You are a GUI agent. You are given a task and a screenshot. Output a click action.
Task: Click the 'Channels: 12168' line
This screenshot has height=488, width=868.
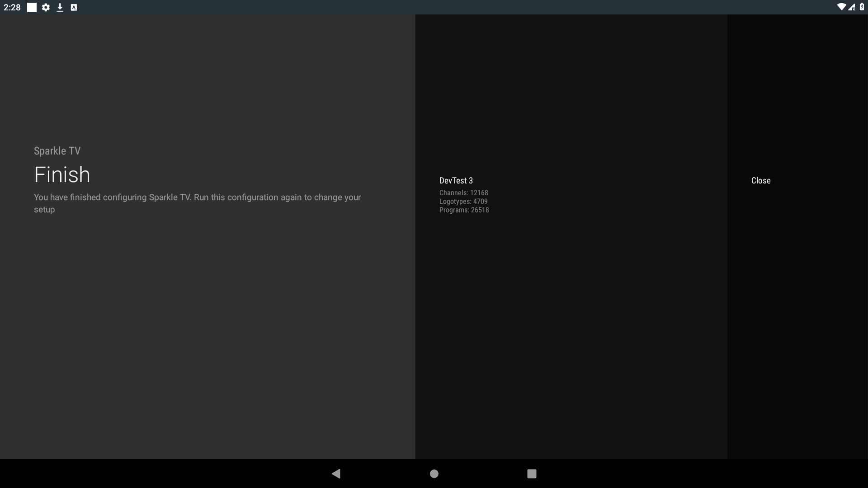coord(464,193)
